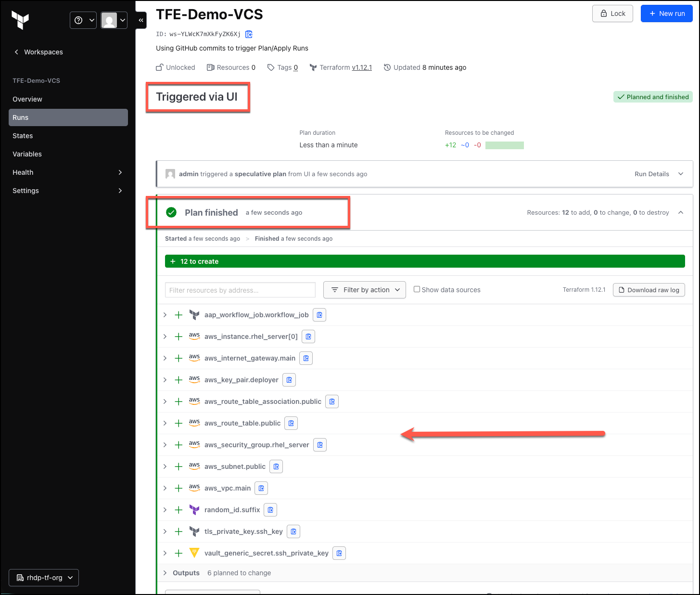Viewport: 700px width, 595px height.
Task: Expand the Run Details section
Action: tap(659, 174)
